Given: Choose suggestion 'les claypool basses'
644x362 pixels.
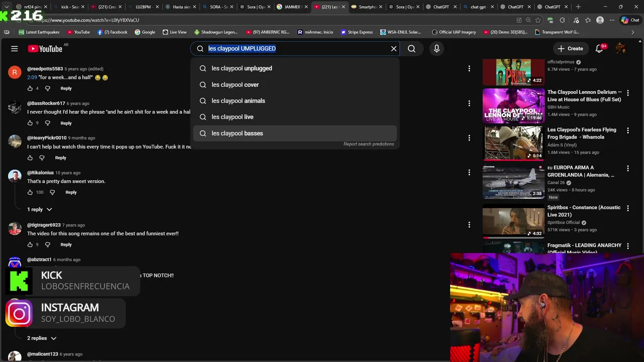Looking at the screenshot, I should [x=295, y=133].
